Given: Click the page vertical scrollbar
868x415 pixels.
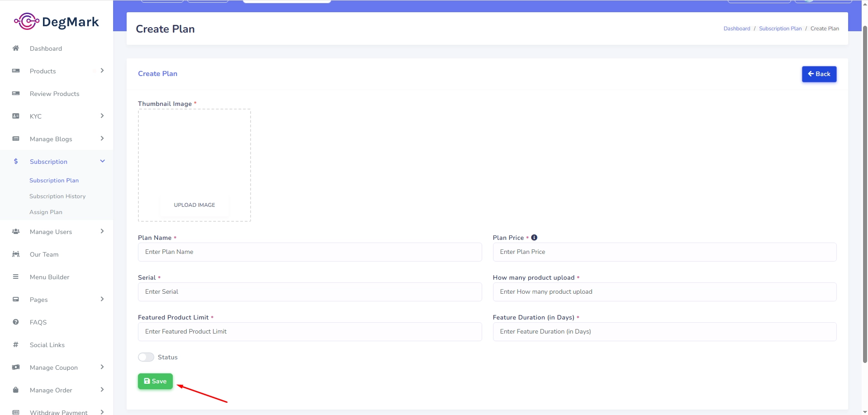Looking at the screenshot, I should click(x=865, y=195).
